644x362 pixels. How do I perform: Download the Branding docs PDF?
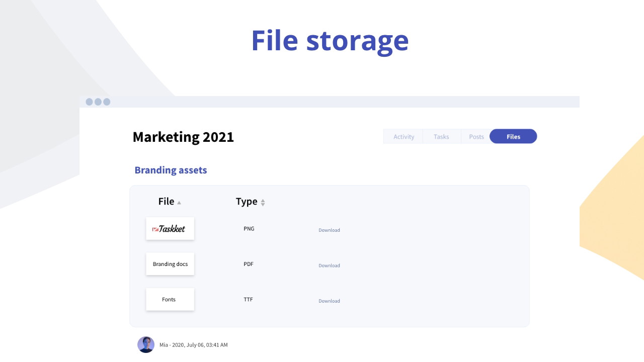(329, 265)
